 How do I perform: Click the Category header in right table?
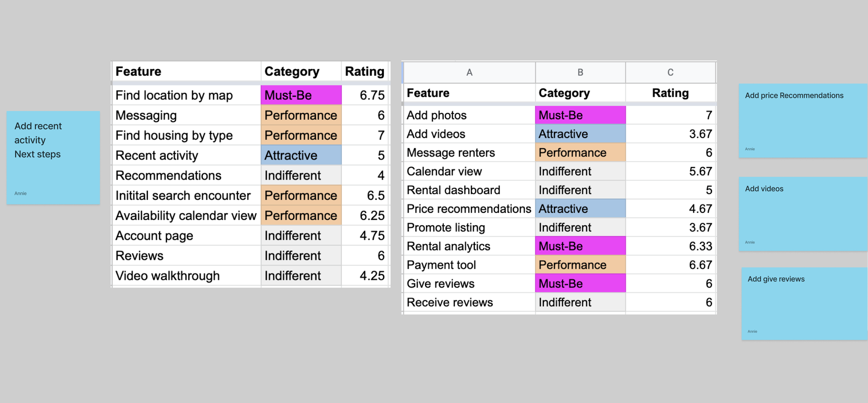(564, 93)
